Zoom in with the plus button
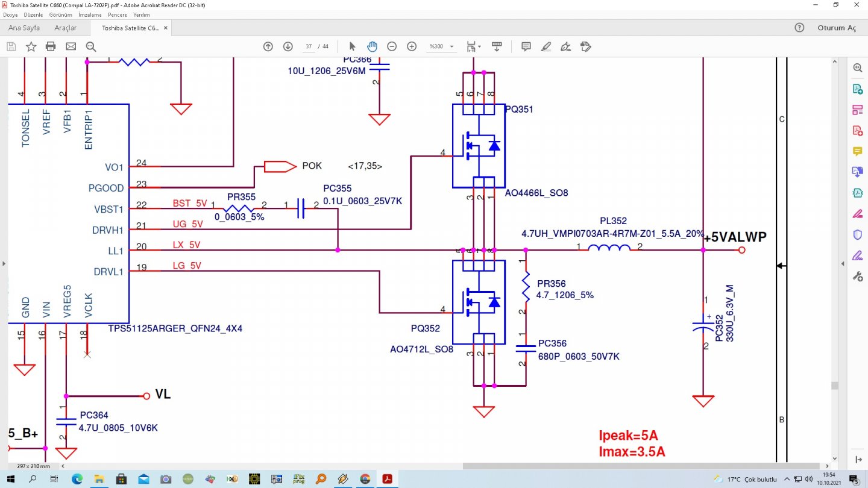 (x=412, y=46)
